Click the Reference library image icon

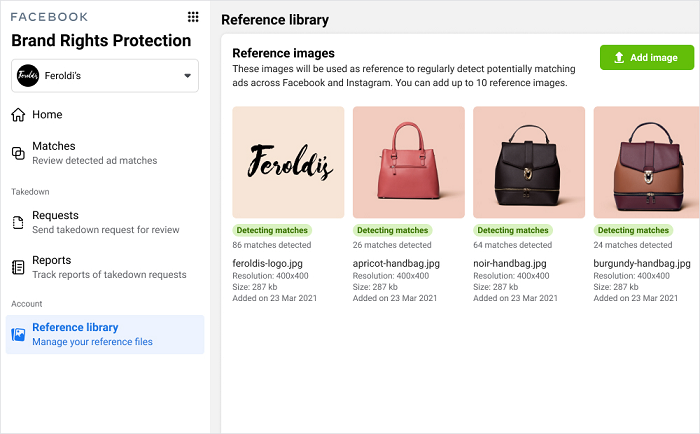point(18,334)
